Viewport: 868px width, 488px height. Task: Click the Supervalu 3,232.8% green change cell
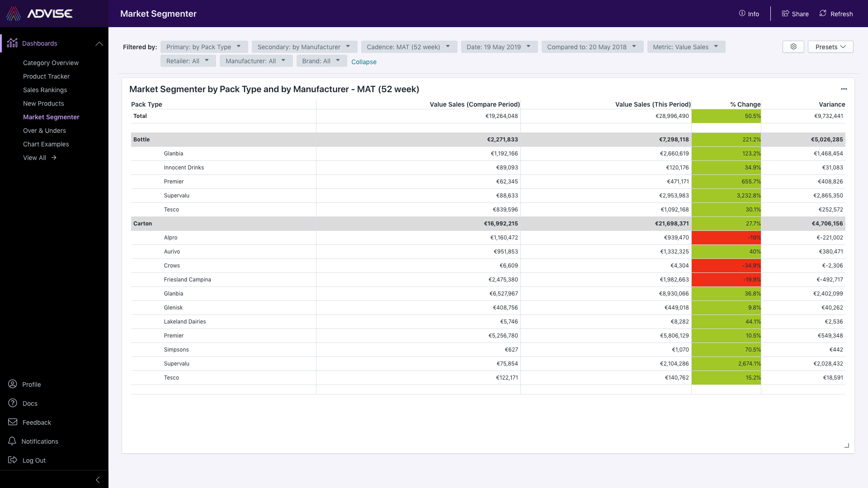click(726, 195)
